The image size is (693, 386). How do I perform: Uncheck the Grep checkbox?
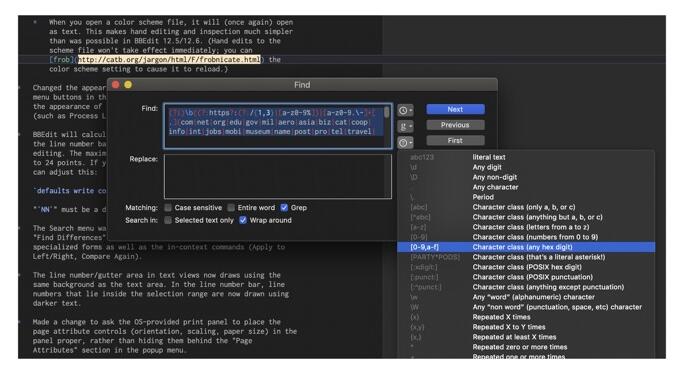click(284, 207)
